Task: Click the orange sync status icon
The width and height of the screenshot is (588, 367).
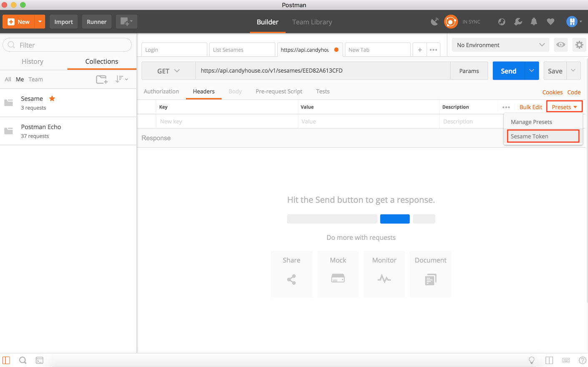Action: pos(451,22)
